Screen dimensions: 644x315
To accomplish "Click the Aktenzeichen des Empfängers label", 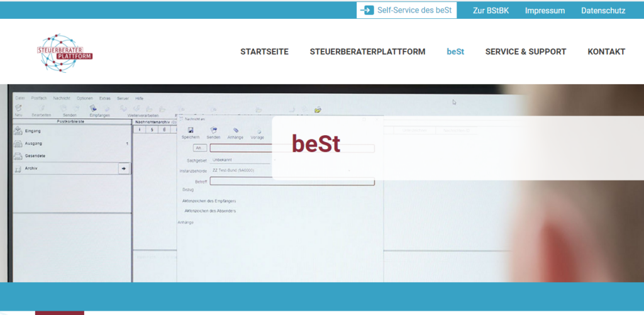I will tap(209, 201).
